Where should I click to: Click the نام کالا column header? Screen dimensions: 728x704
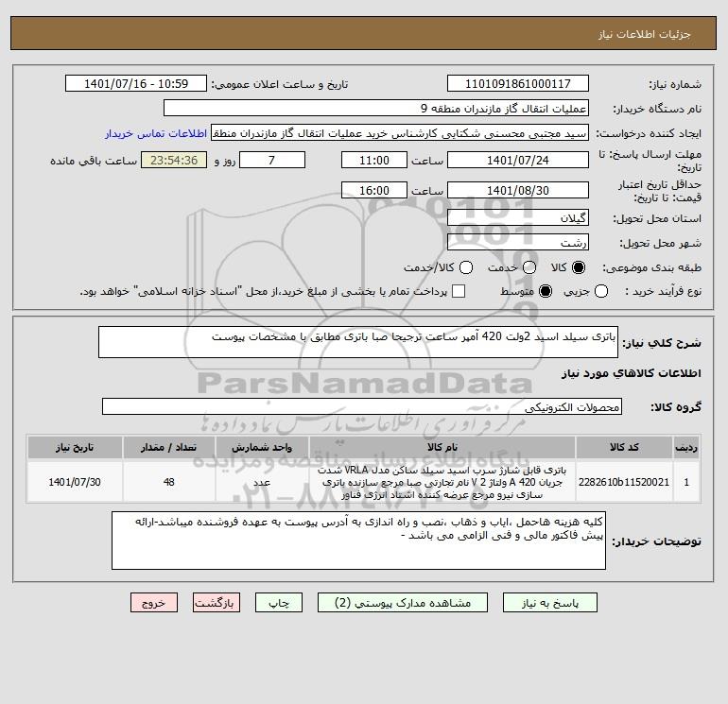pyautogui.click(x=442, y=447)
